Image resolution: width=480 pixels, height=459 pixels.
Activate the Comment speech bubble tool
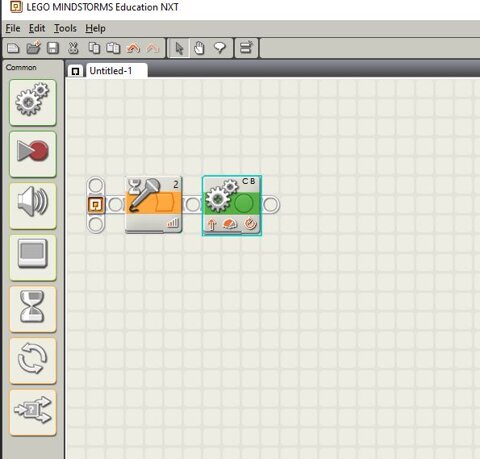(x=220, y=48)
